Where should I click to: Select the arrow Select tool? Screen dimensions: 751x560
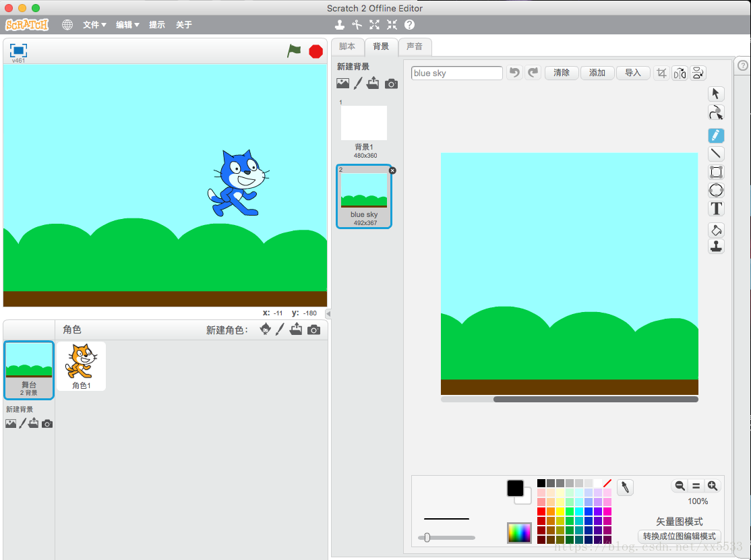tap(716, 94)
